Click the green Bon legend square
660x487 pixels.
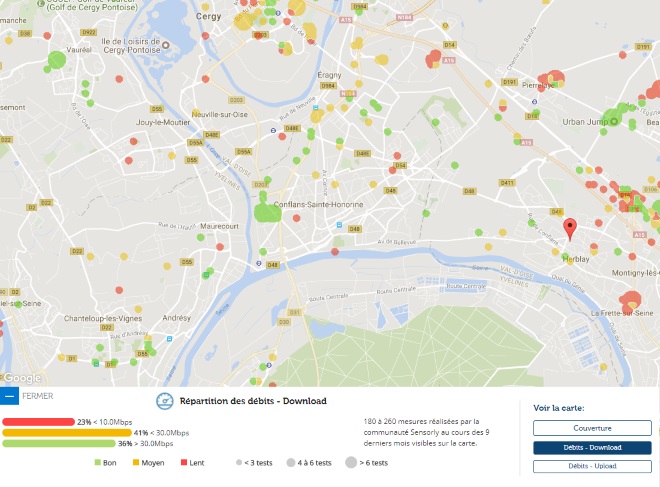click(98, 463)
